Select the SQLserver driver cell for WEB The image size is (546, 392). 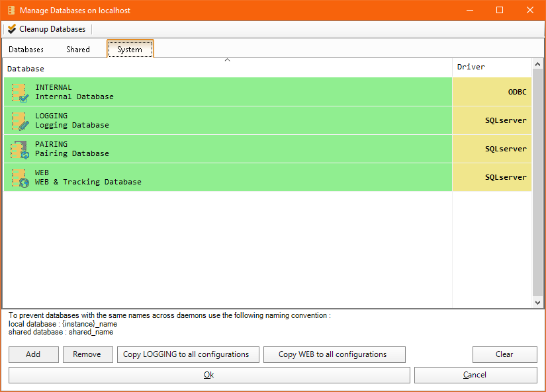[x=492, y=177]
